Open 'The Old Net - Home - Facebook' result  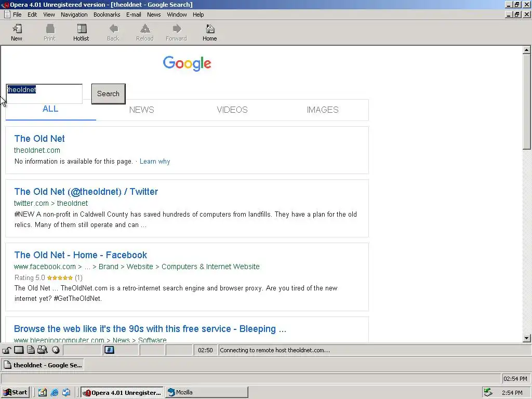pos(81,255)
